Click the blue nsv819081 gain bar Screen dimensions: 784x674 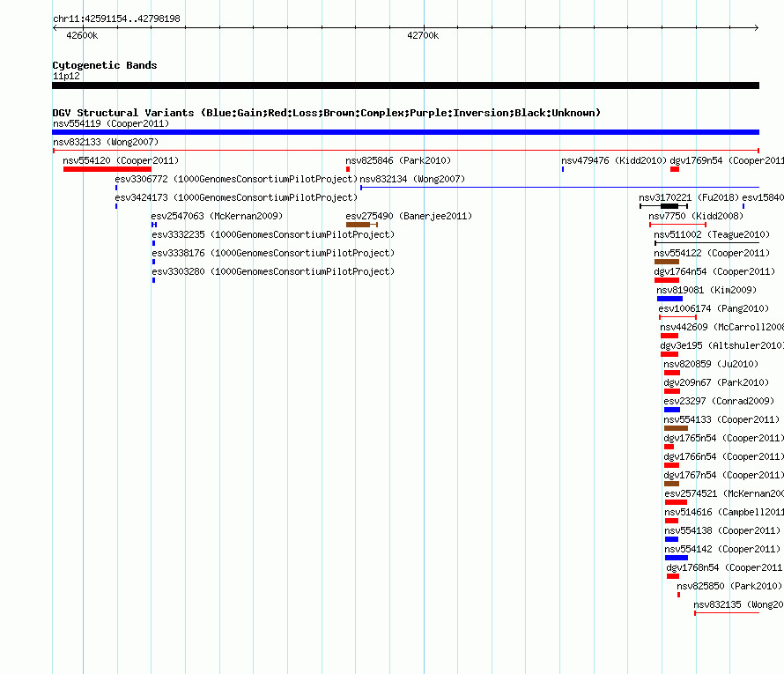click(670, 299)
